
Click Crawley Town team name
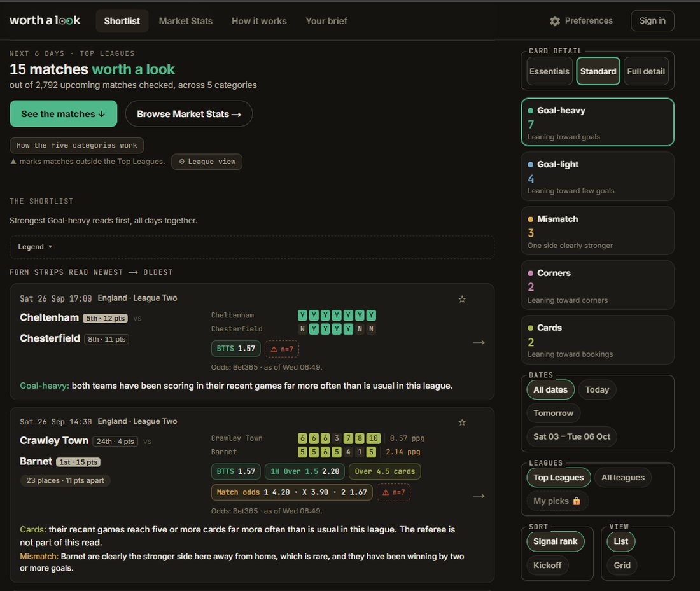pos(54,441)
